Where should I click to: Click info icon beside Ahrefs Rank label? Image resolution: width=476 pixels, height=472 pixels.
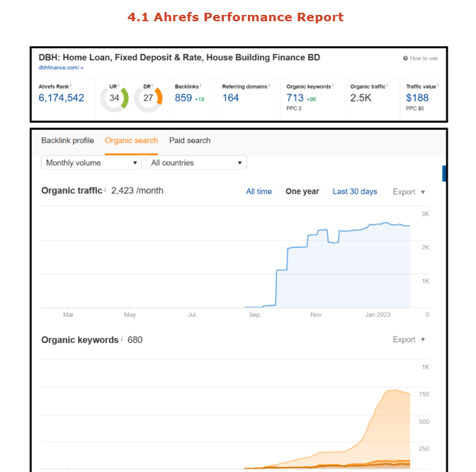point(71,86)
